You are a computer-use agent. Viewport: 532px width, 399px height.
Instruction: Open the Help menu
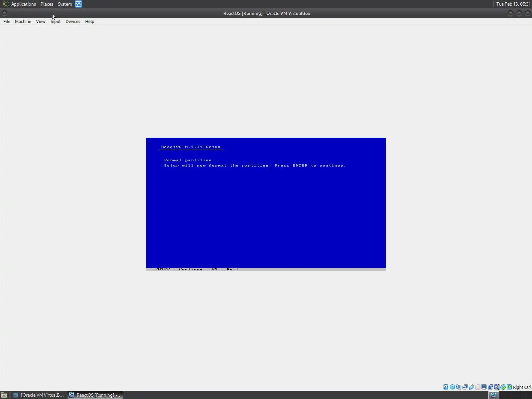pos(89,21)
